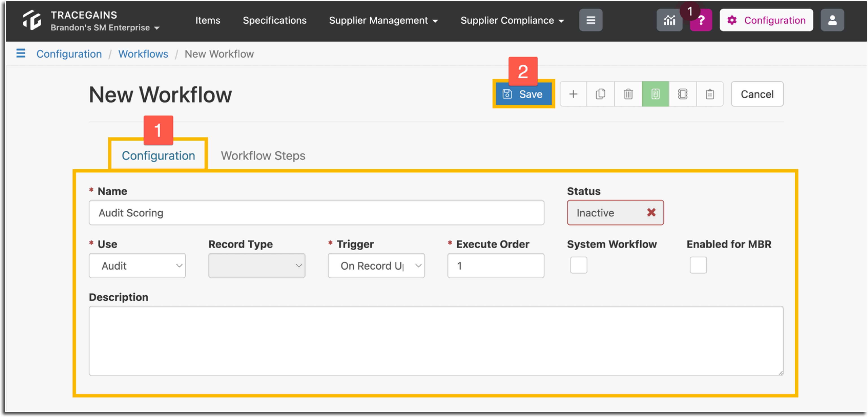Select the green highlighted record icon

tap(655, 94)
